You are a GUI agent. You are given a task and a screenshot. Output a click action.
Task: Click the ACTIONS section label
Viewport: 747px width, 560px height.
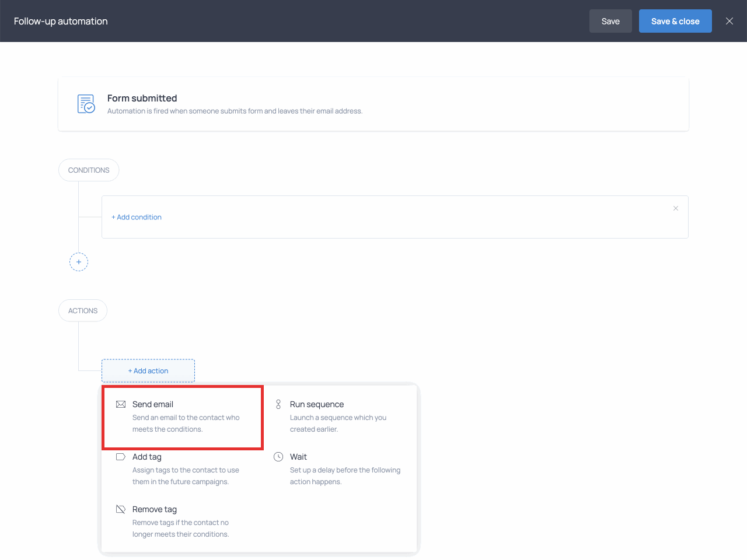pyautogui.click(x=83, y=311)
